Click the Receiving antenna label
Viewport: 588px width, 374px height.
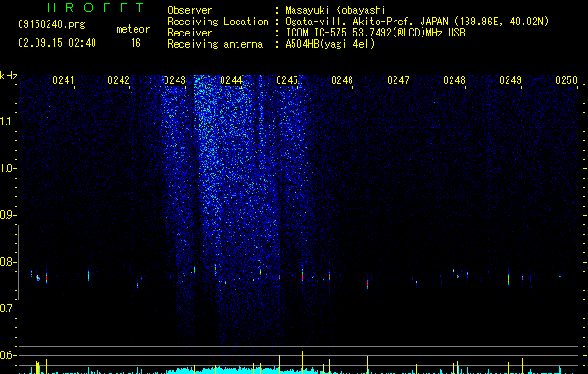pyautogui.click(x=215, y=44)
